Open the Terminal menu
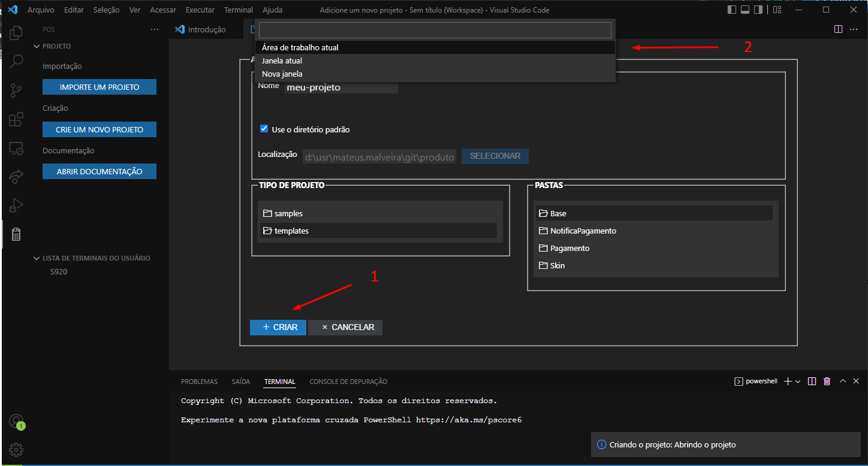Image resolution: width=868 pixels, height=466 pixels. click(238, 10)
